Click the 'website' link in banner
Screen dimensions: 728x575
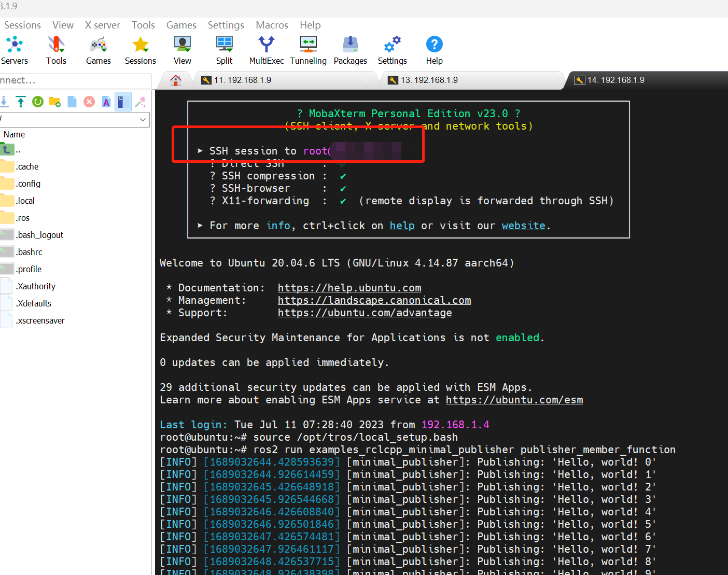pos(524,226)
